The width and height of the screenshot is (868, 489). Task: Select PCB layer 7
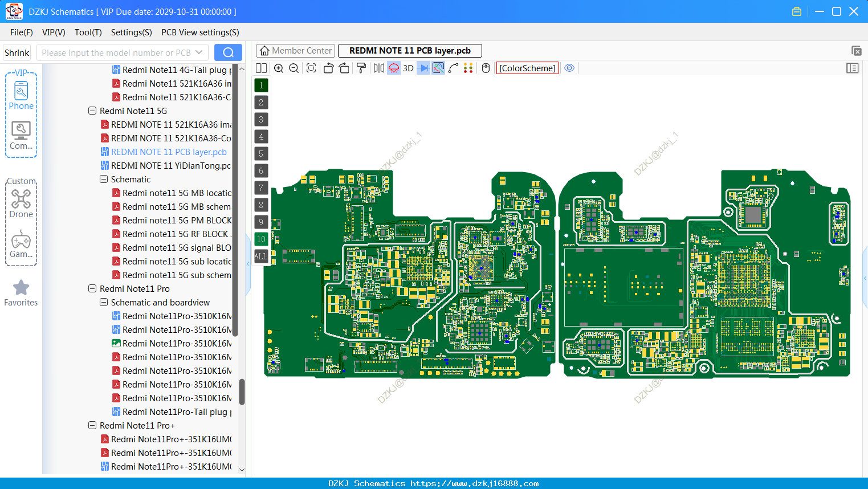pyautogui.click(x=261, y=188)
